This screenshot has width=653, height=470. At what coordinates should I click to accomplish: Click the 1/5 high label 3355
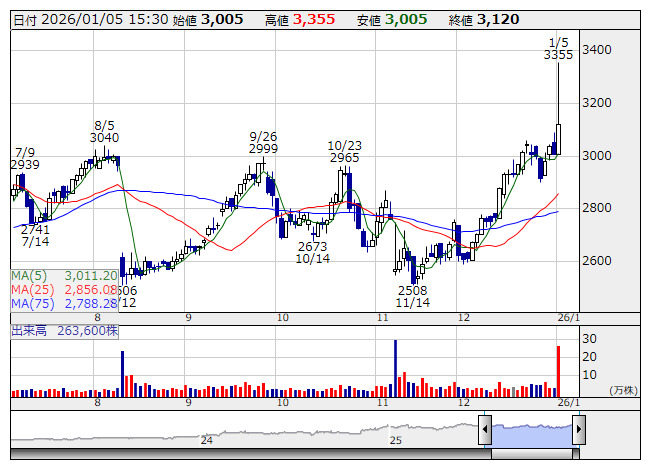coord(558,55)
